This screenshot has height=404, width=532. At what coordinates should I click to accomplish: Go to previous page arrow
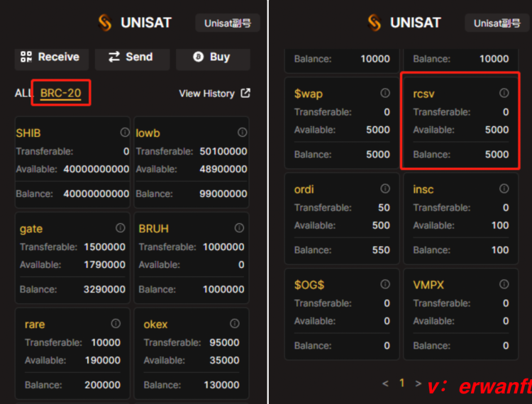(385, 383)
